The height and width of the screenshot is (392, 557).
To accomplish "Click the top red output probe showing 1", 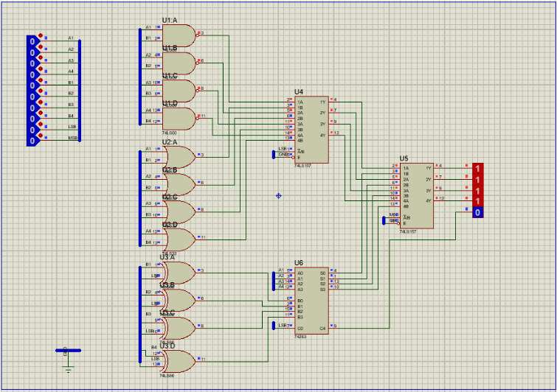I will point(478,169).
